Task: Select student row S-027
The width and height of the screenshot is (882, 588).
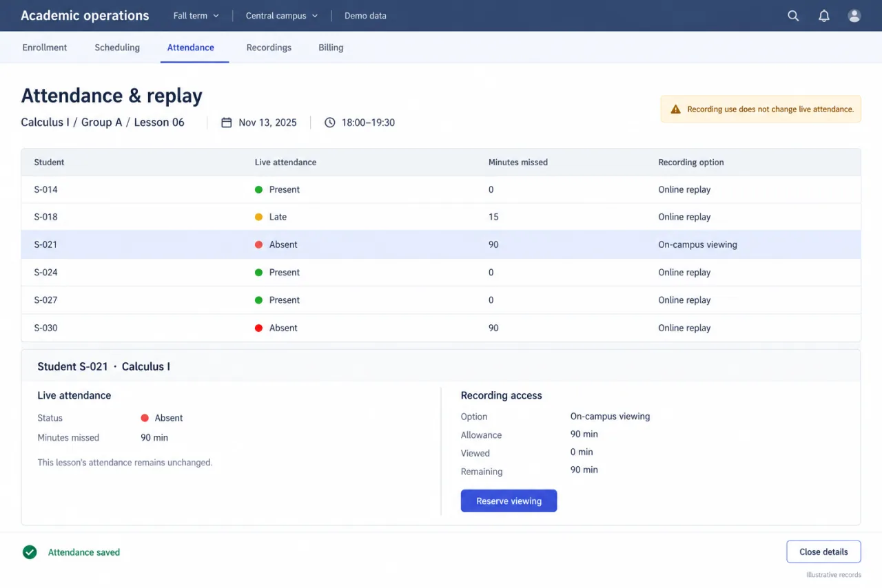Action: (x=441, y=300)
